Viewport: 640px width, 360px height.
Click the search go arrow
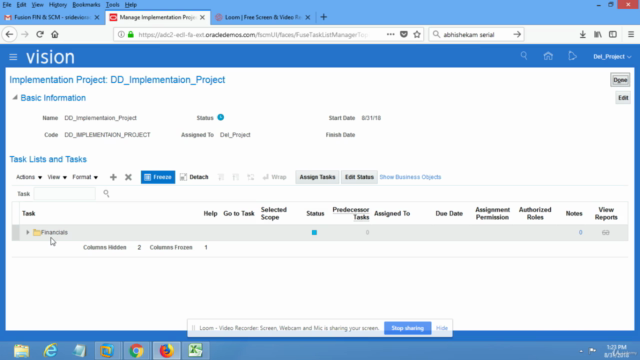coord(517,35)
